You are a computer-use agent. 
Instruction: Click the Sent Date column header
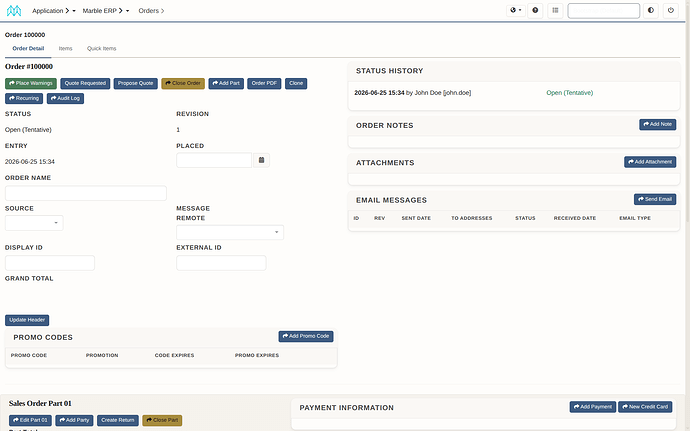416,218
